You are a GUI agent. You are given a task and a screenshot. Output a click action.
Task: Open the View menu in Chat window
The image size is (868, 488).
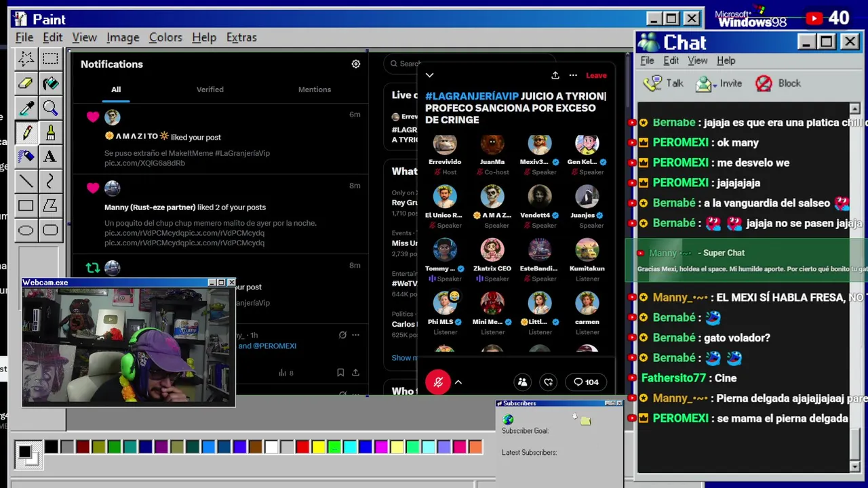tap(698, 60)
